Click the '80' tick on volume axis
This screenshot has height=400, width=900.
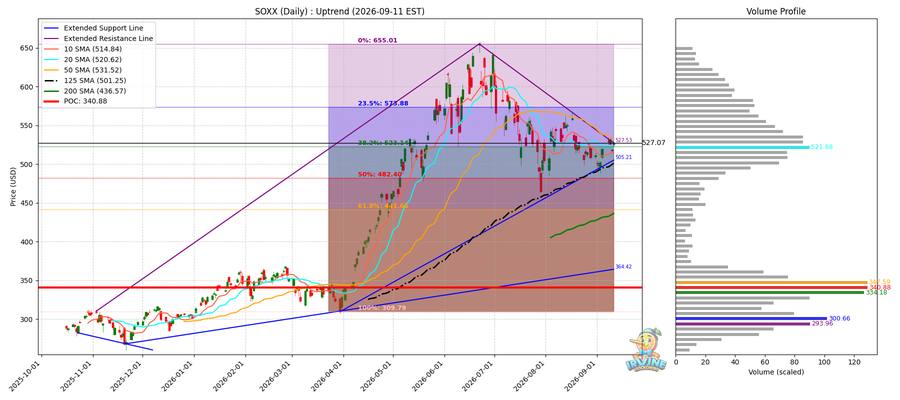pyautogui.click(x=795, y=363)
